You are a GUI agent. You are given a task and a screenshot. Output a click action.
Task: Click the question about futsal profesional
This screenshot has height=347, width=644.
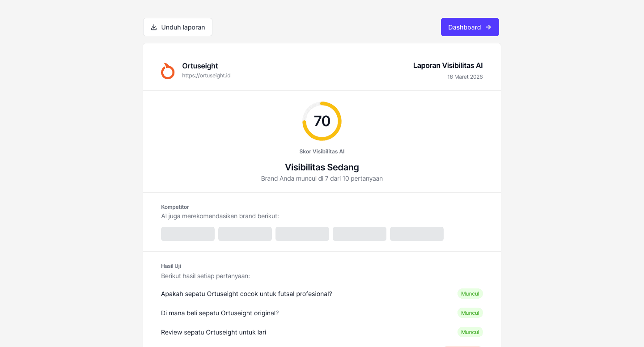(x=246, y=294)
